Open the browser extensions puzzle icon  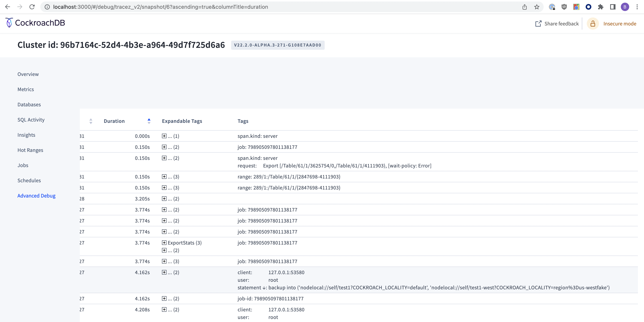click(600, 7)
